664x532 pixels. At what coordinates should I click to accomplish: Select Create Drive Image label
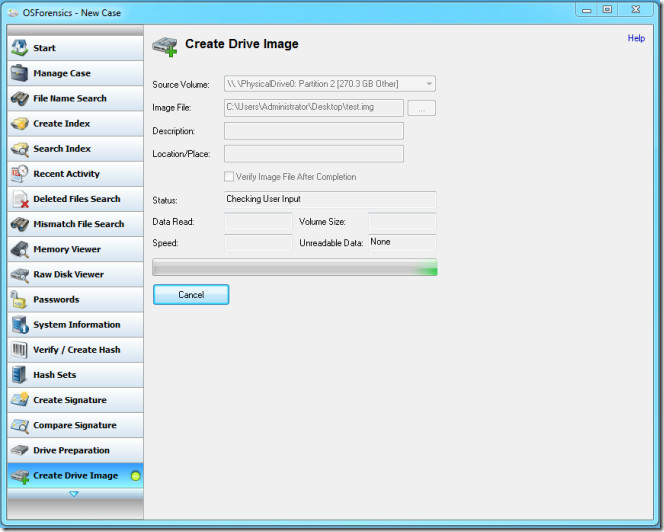75,476
